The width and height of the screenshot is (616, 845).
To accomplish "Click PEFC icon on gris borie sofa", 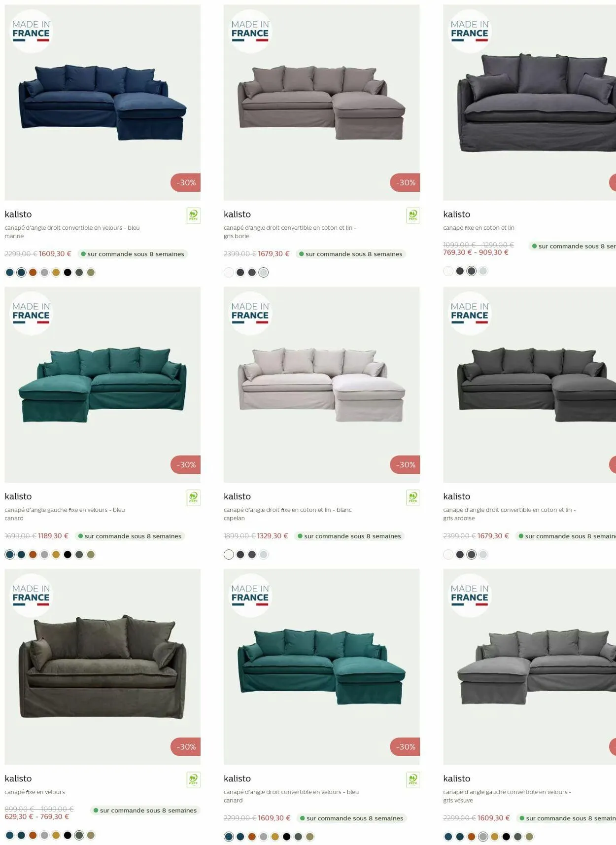I will point(412,215).
